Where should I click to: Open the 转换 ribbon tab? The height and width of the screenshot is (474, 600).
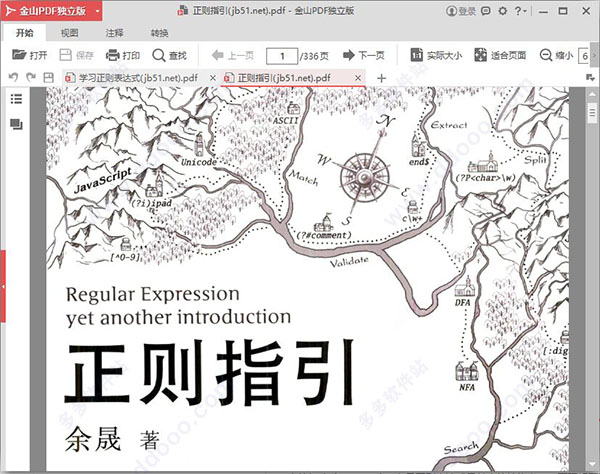(160, 33)
